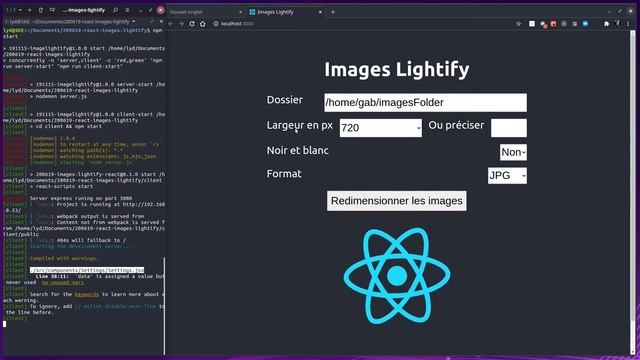This screenshot has width=640, height=360.
Task: Open the blue extension icon
Action: 585,24
